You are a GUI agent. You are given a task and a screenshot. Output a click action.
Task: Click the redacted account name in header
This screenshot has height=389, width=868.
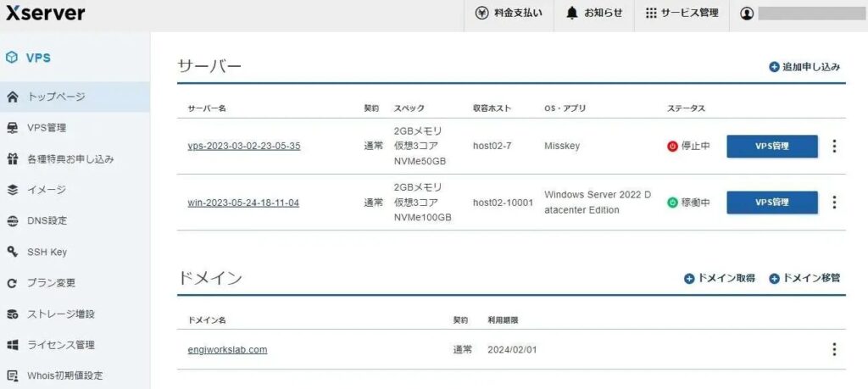[811, 14]
